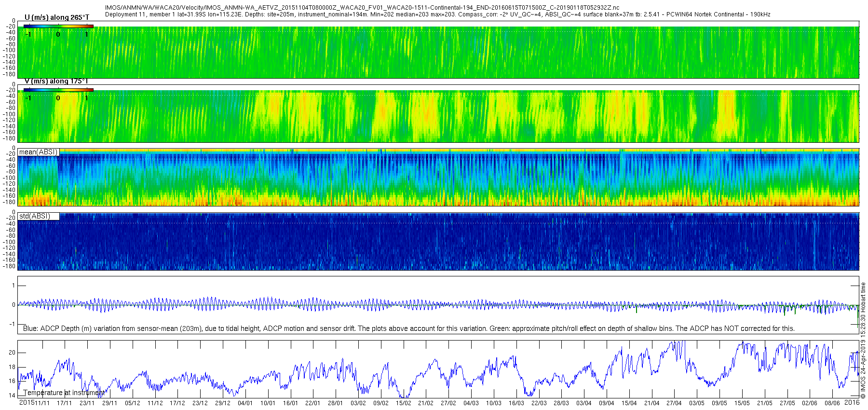This screenshot has width=868, height=410.
Task: Click the 'Temperature at instrument' label
Action: pos(64,393)
